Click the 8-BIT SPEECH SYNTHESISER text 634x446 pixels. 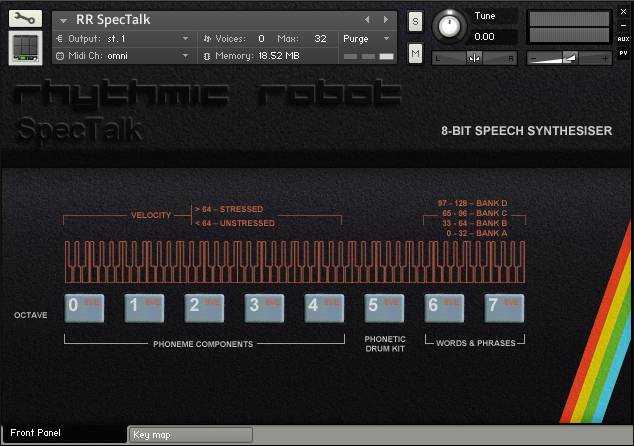526,131
